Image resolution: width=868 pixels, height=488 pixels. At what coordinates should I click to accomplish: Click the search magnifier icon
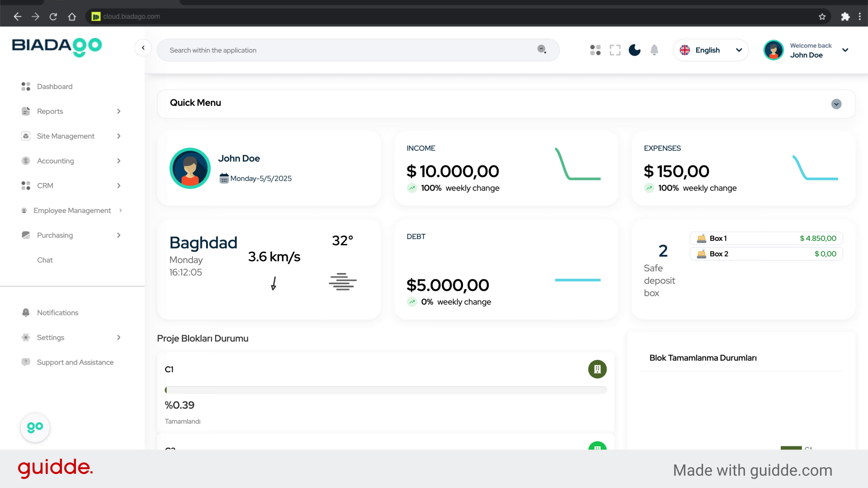[542, 49]
